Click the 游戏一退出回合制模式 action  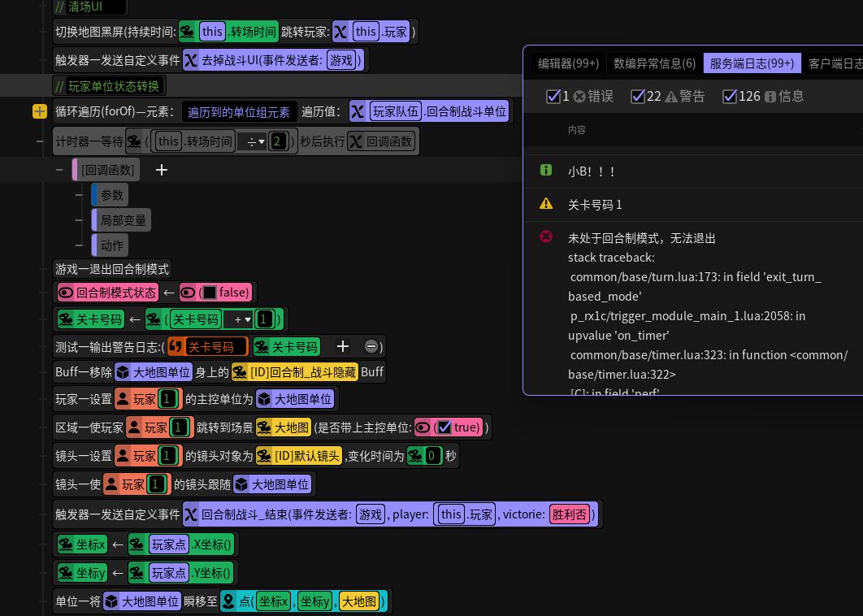112,269
